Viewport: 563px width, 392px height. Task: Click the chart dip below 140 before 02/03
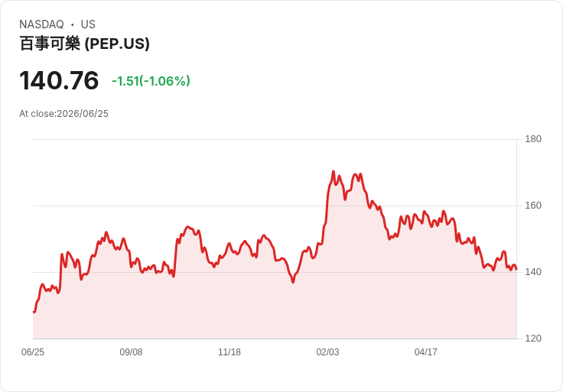pos(293,282)
